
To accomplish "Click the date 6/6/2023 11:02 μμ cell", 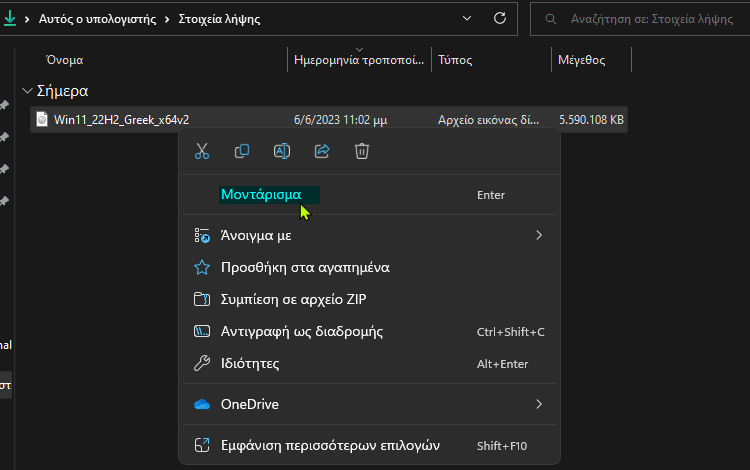I will pyautogui.click(x=341, y=120).
